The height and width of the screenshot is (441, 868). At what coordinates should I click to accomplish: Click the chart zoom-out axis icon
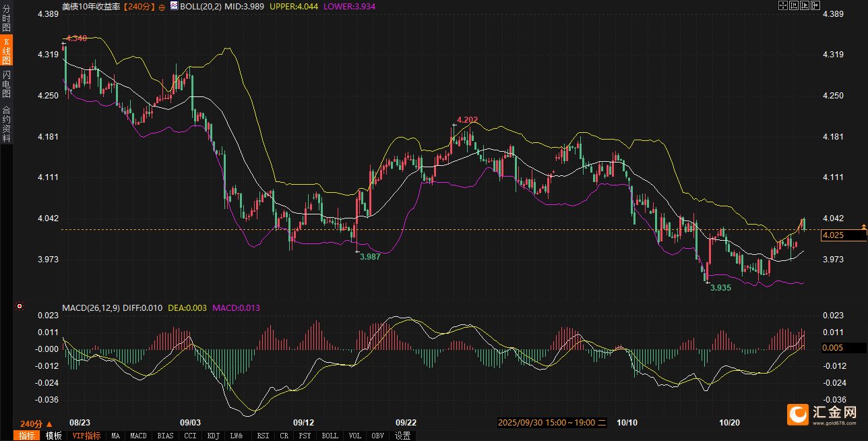coord(793,5)
